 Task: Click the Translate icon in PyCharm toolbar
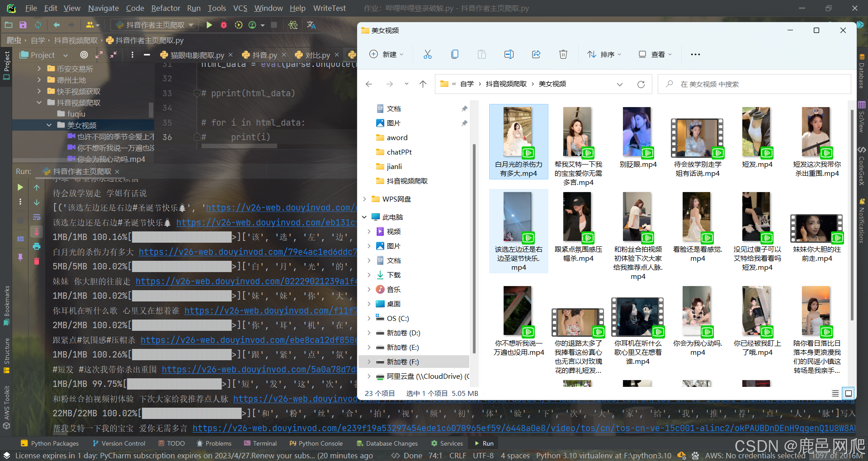(311, 25)
